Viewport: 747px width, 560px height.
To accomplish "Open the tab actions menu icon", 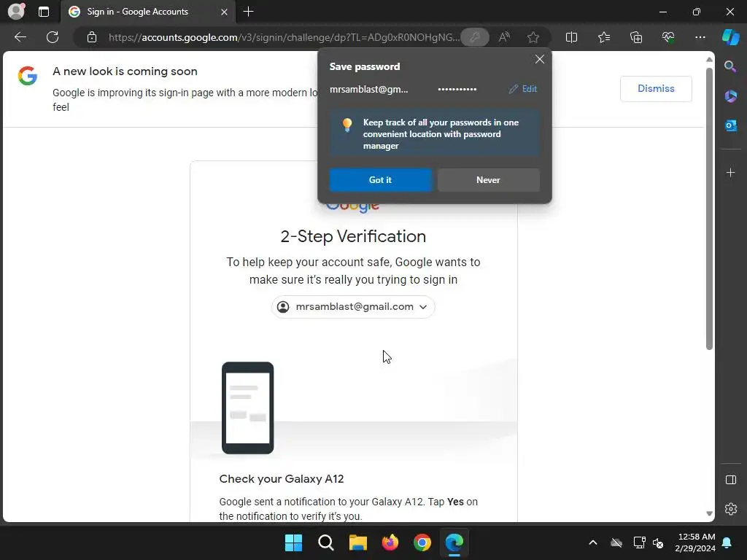I will pyautogui.click(x=43, y=12).
